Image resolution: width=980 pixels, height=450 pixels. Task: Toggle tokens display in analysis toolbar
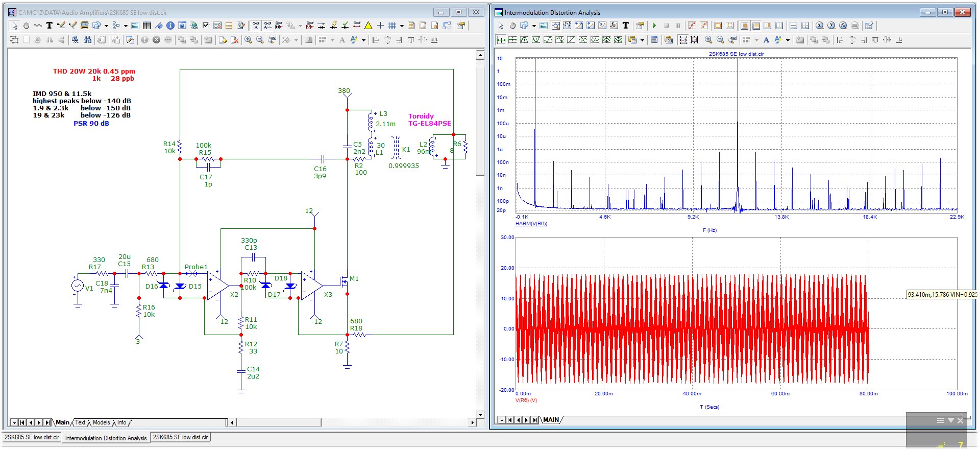pos(704,26)
